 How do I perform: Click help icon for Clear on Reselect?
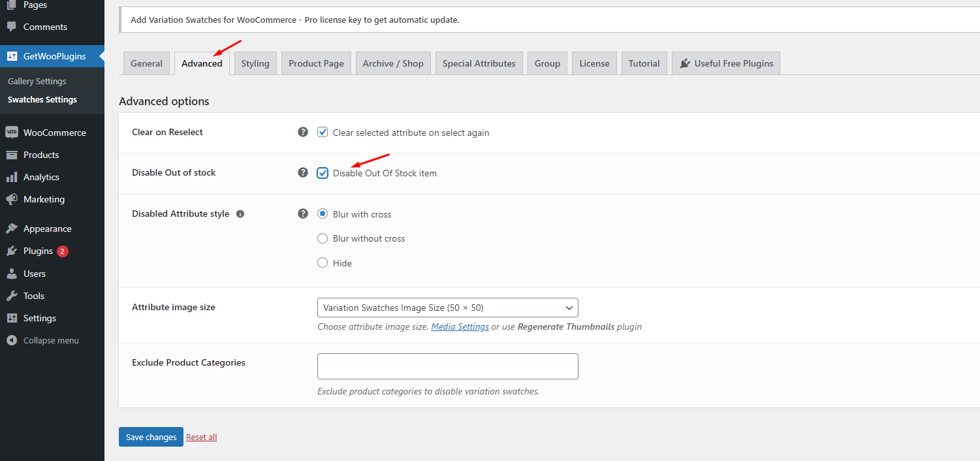(x=303, y=132)
